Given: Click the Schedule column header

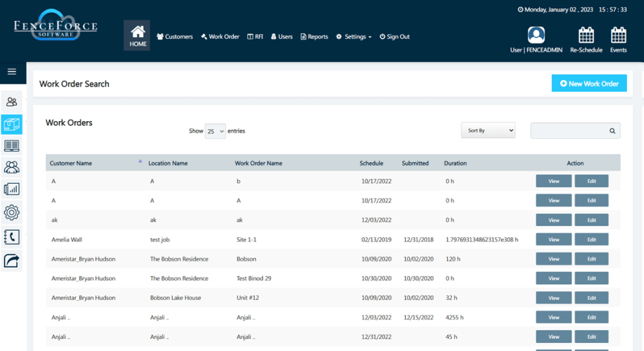Looking at the screenshot, I should [x=371, y=163].
